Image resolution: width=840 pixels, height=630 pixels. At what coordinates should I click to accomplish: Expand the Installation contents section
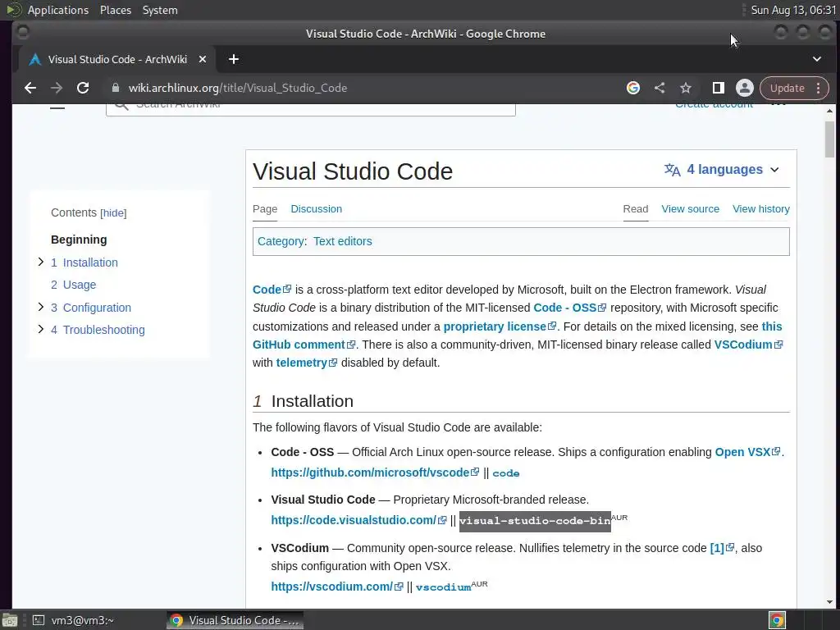pos(41,262)
